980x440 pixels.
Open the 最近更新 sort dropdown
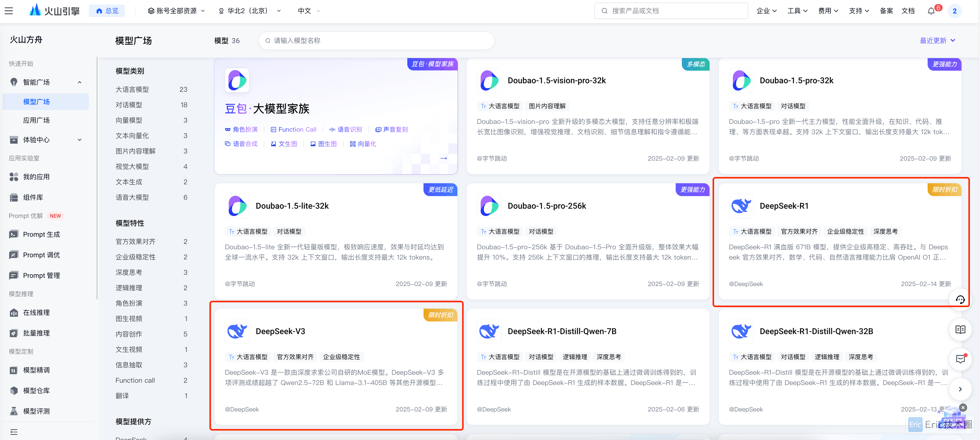[937, 41]
